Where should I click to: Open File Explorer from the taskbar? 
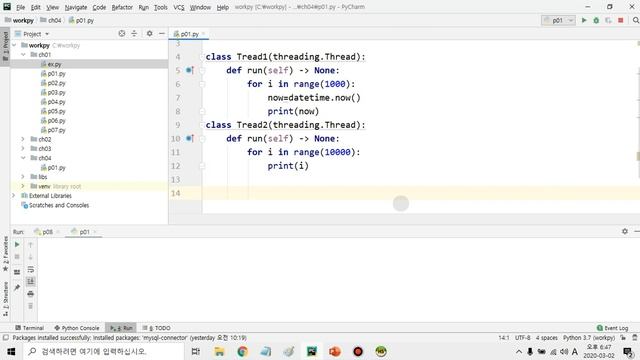219,351
